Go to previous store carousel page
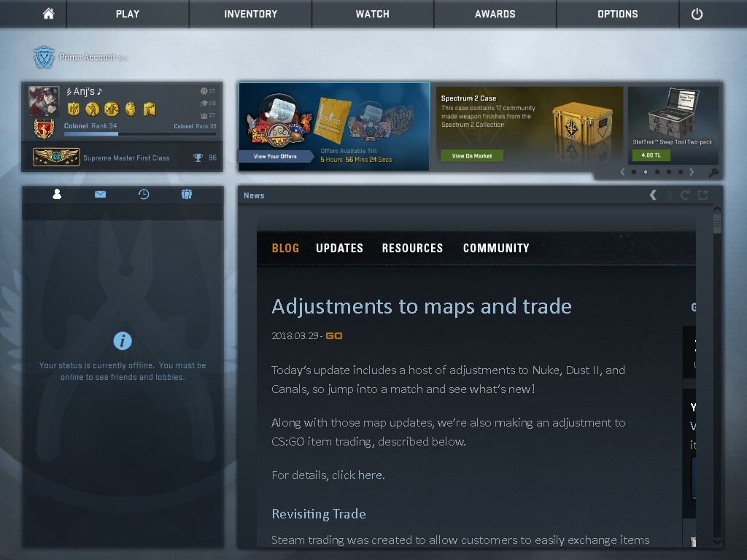The height and width of the screenshot is (560, 747). click(x=622, y=172)
